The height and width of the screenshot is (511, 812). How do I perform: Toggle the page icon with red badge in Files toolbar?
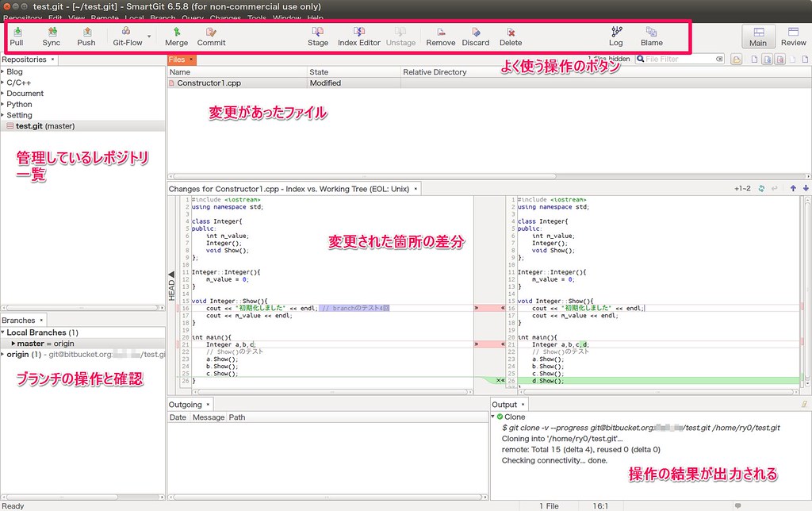(780, 60)
